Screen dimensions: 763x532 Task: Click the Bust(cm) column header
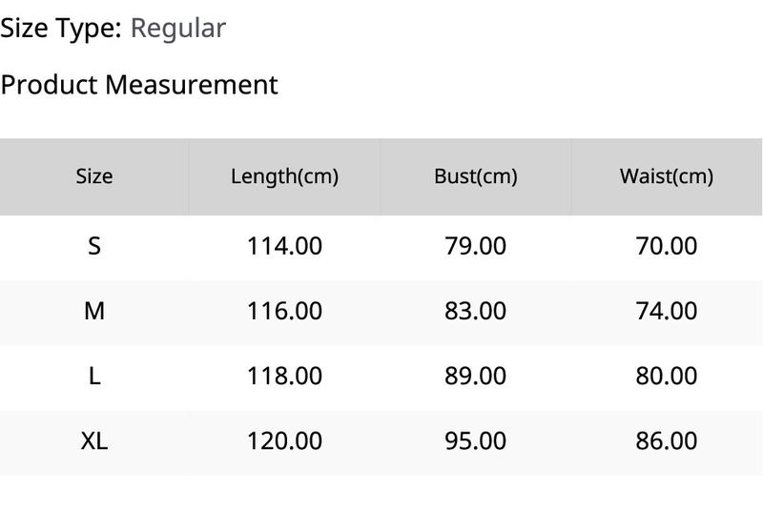pyautogui.click(x=475, y=176)
